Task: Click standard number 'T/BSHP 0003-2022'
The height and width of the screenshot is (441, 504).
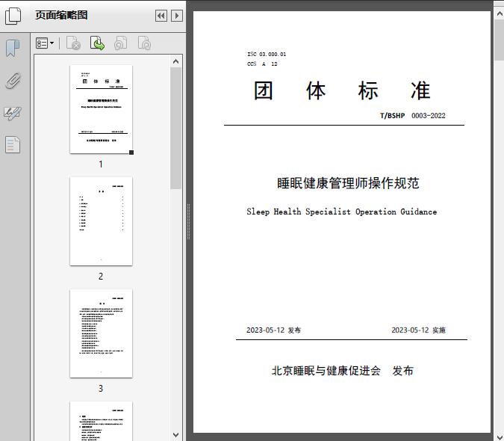Action: click(413, 115)
